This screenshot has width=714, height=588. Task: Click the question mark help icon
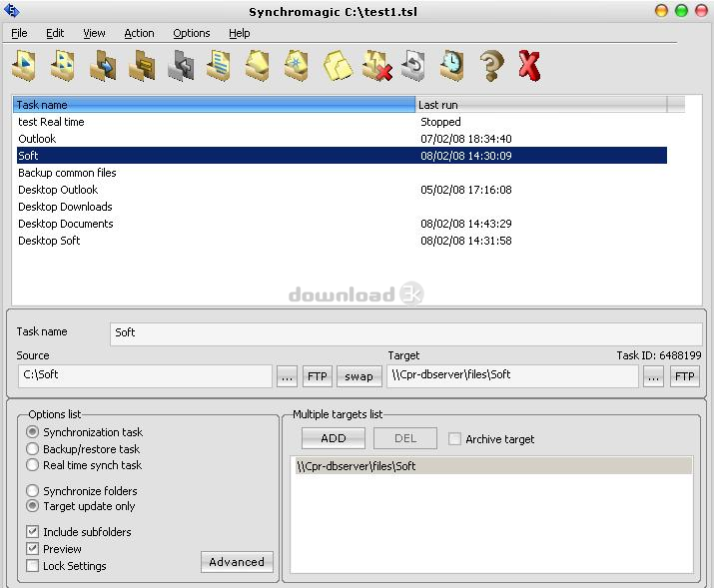tap(491, 66)
